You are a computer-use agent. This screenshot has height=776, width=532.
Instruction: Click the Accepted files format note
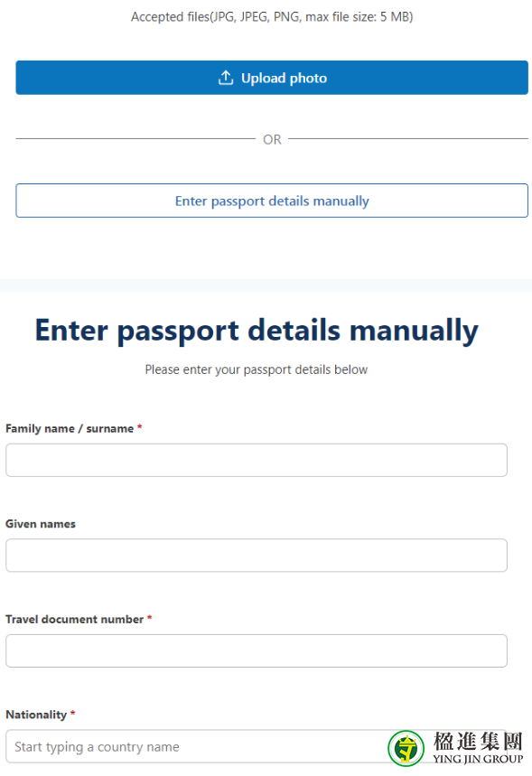[x=272, y=17]
